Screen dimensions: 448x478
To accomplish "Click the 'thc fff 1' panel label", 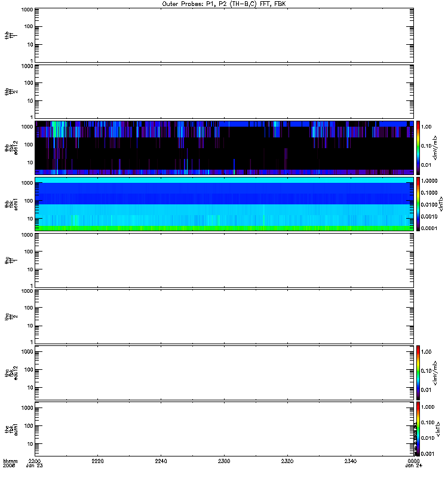I will (11, 260).
